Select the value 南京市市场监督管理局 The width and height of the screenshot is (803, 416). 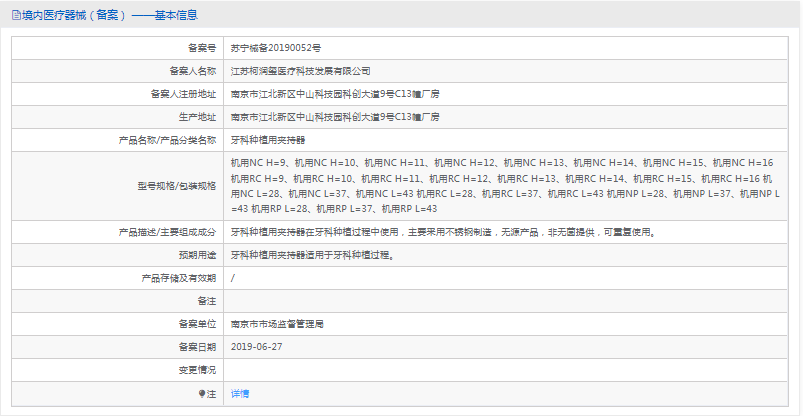[x=277, y=324]
